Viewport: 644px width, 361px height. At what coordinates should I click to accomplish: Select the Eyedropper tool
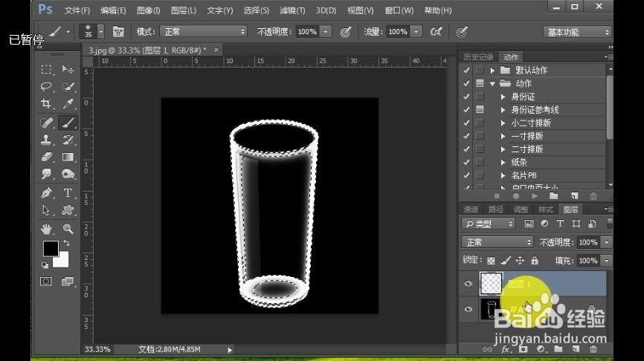coord(68,104)
